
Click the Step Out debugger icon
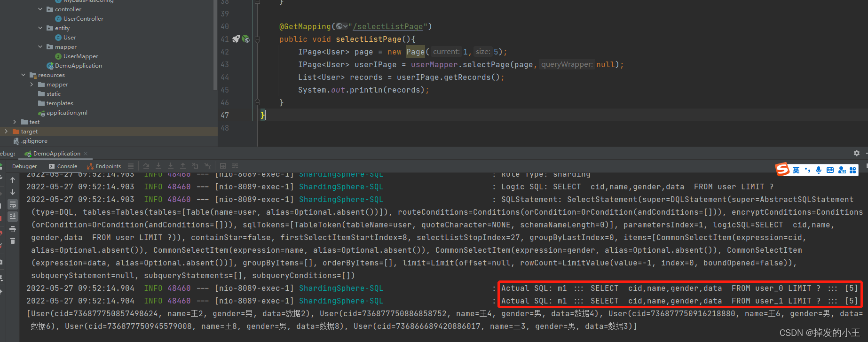tap(183, 166)
